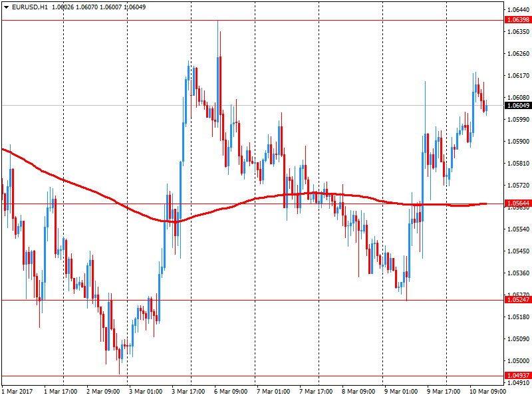
Task: Select the red 1.06398 level label
Action: click(517, 20)
